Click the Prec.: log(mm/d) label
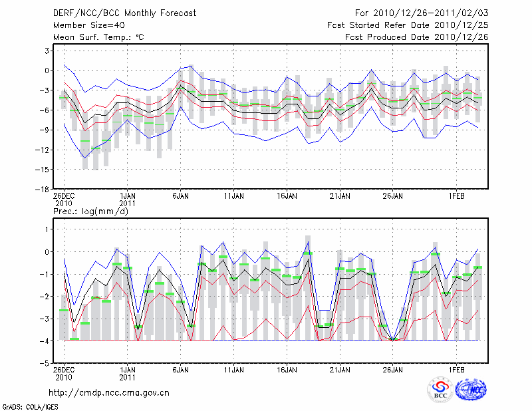Image resolution: width=532 pixels, height=411 pixels. coord(91,211)
